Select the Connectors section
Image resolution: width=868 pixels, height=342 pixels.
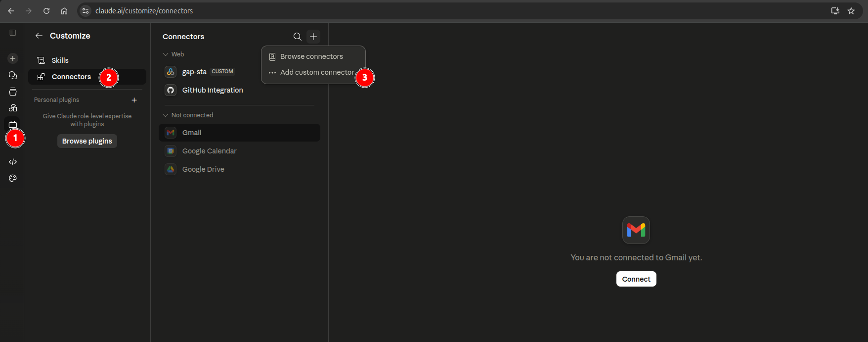87,77
